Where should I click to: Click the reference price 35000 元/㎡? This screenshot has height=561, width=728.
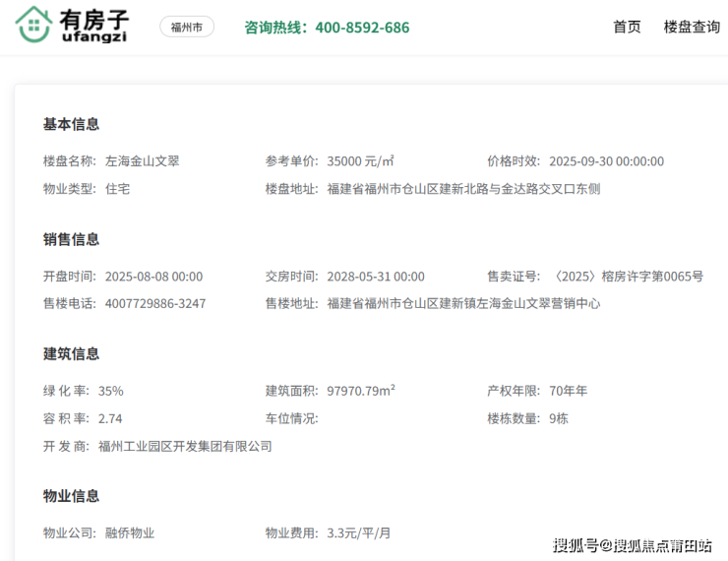tap(361, 161)
